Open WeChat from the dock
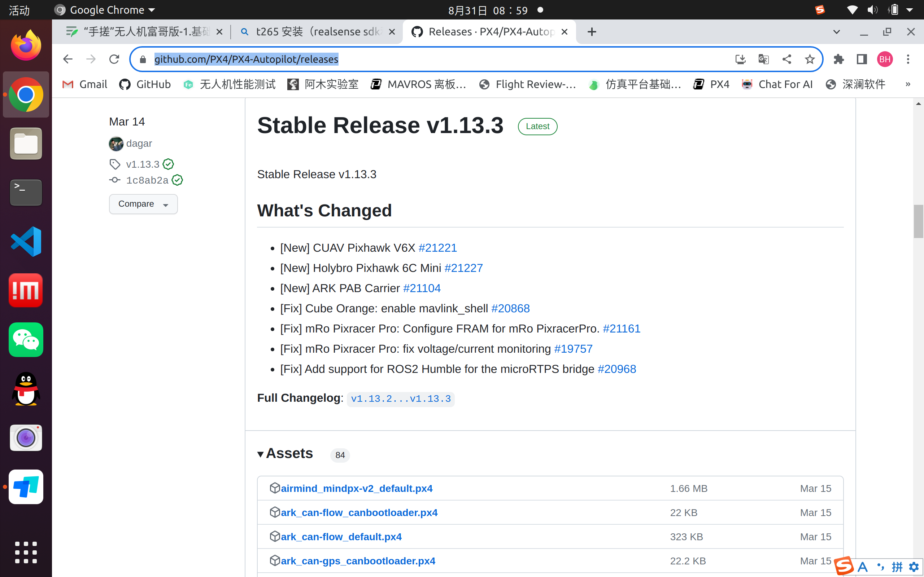This screenshot has height=577, width=924. pos(26,340)
